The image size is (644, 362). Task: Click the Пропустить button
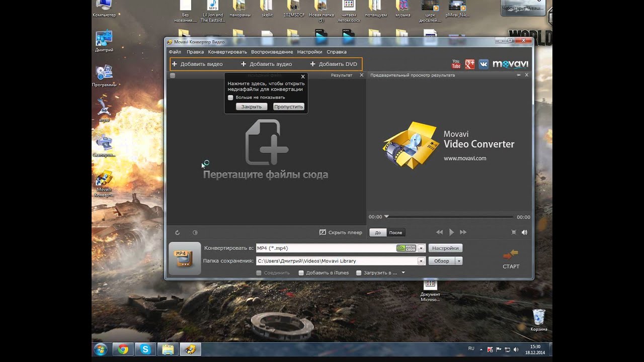tap(289, 107)
